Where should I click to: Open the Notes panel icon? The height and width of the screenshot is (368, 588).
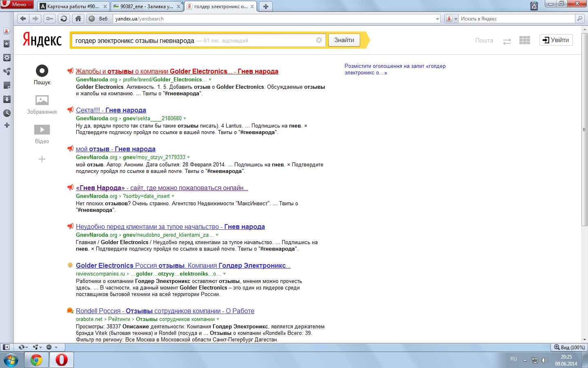pos(7,85)
